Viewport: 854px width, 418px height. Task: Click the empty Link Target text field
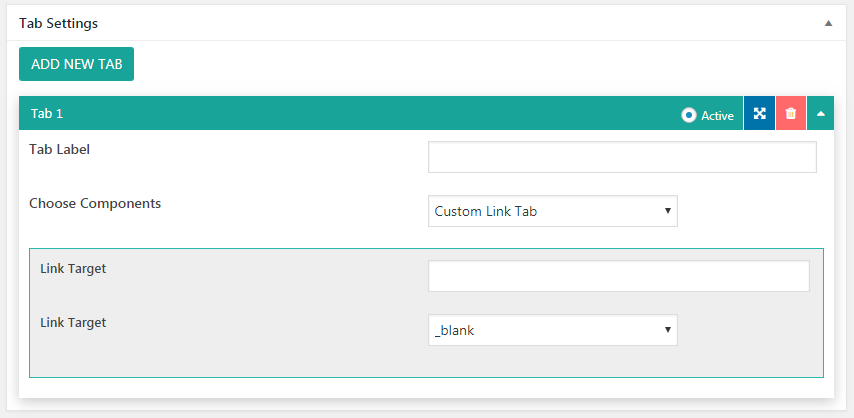(618, 276)
